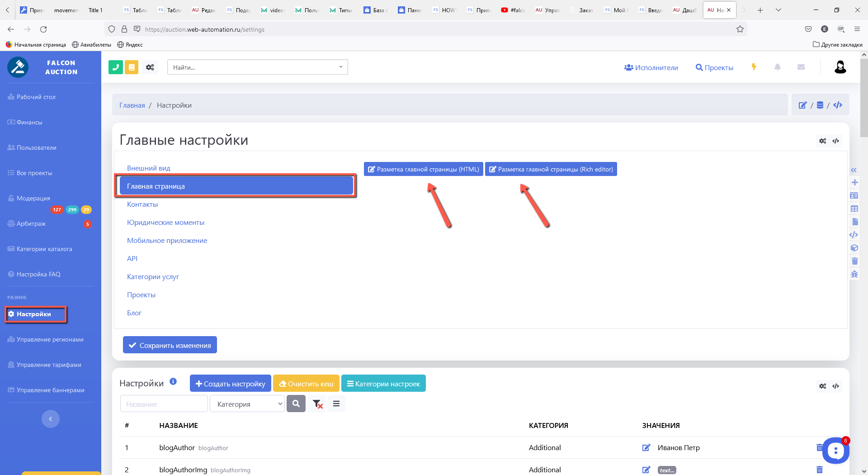Open the notifications bell icon
Viewport: 868px width, 475px height.
coord(778,67)
